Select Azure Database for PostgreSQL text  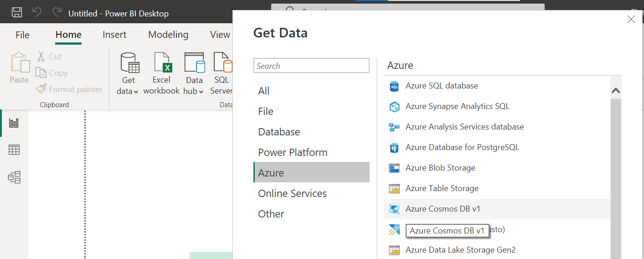[x=462, y=147]
